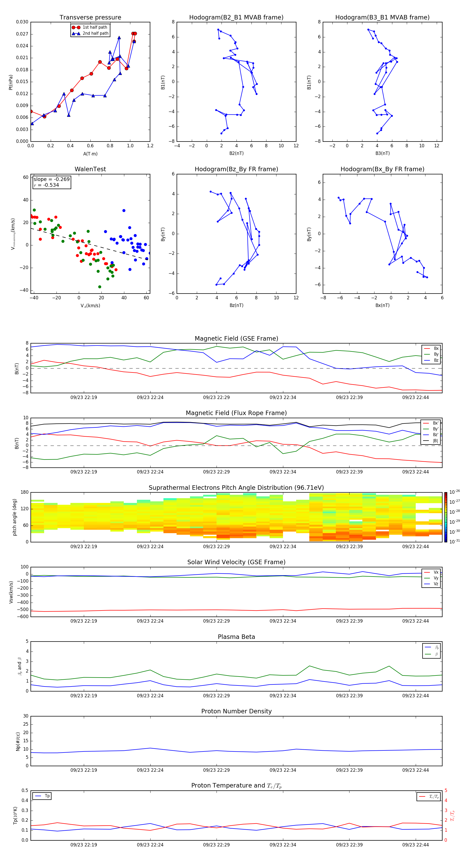The image size is (473, 868).
Task: Click the "Pt(nPa)" y-axis label
Action: click(11, 82)
